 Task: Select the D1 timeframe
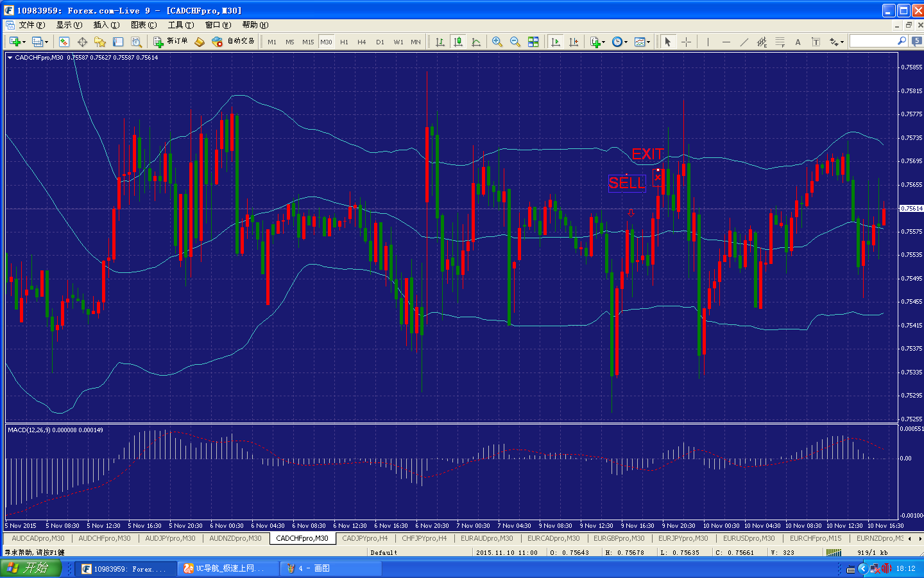(x=380, y=42)
